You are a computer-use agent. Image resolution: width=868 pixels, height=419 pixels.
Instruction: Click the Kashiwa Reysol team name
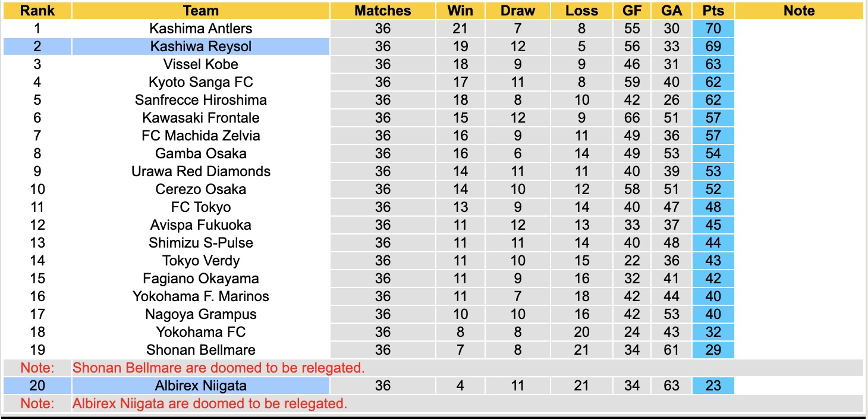pyautogui.click(x=201, y=46)
